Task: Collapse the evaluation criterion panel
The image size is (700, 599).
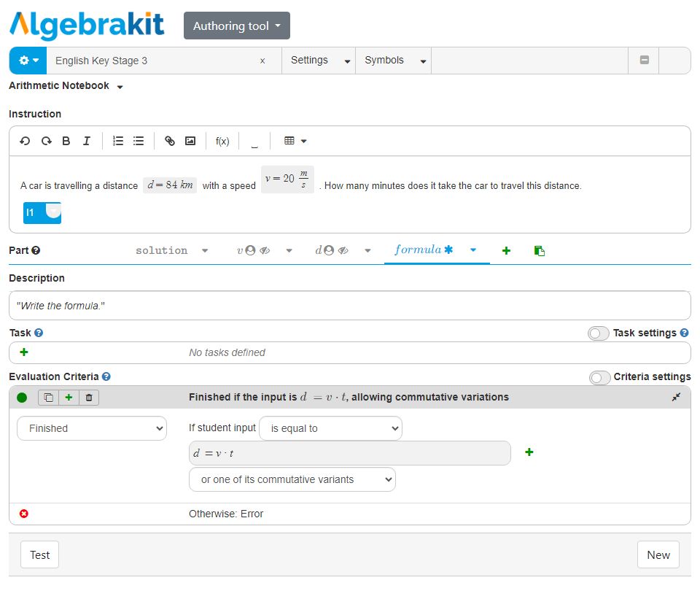Action: [677, 398]
